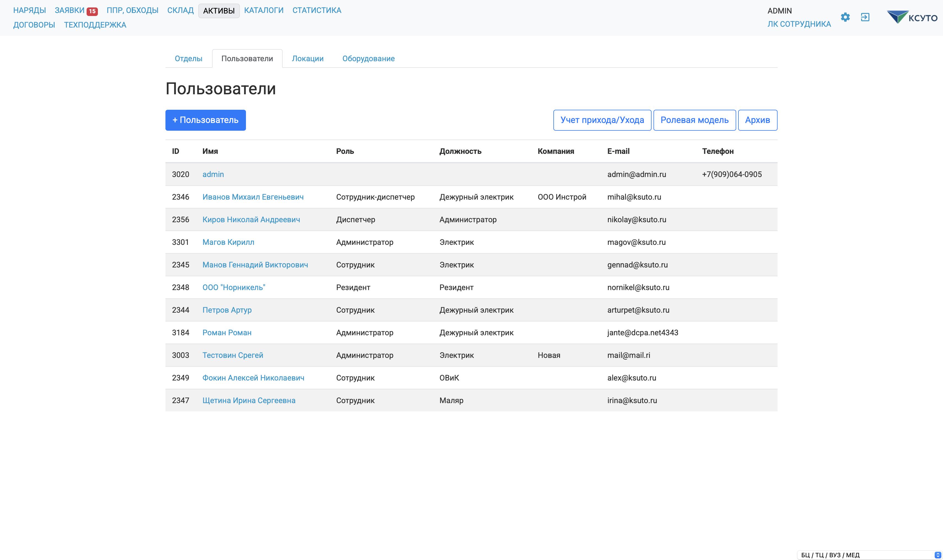The height and width of the screenshot is (560, 943).
Task: Open the settings gear icon
Action: tap(845, 17)
